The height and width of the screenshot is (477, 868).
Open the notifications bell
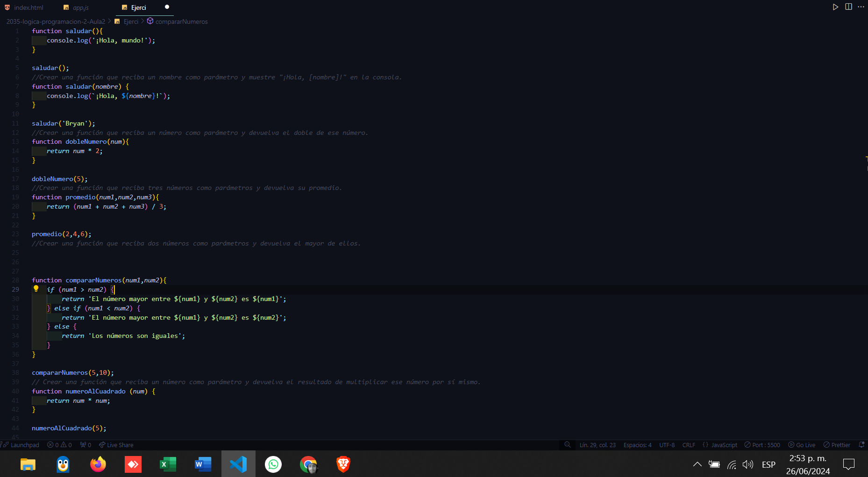[862, 445]
